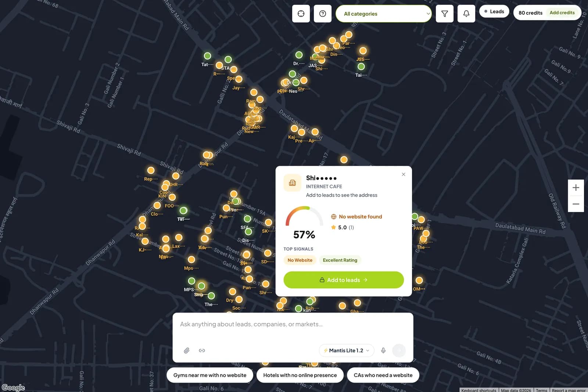Image resolution: width=588 pixels, height=392 pixels.
Task: Click the orange map pin labeled Mps
Action: (x=191, y=259)
